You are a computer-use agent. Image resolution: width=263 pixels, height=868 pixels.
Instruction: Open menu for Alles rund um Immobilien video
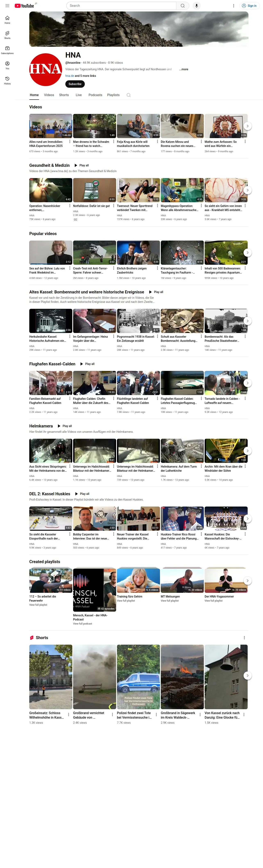70,142
